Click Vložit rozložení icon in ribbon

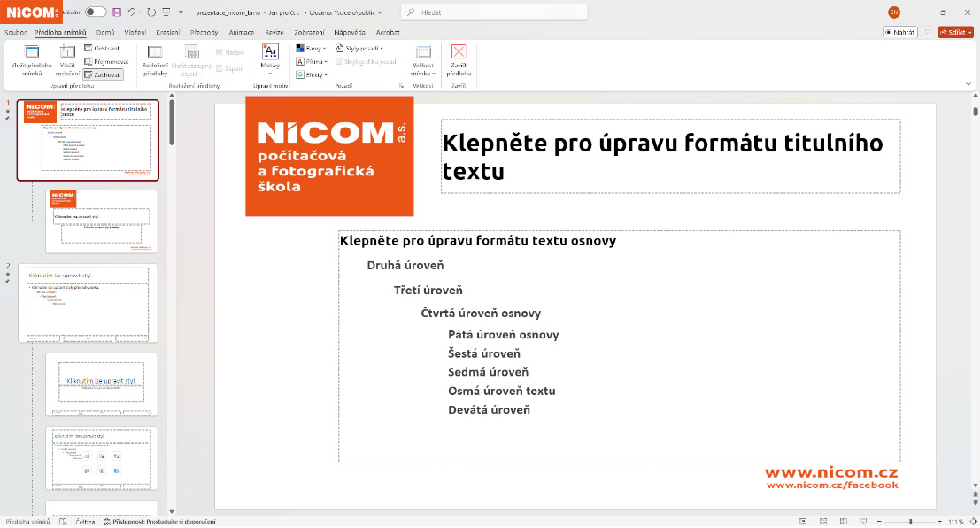67,52
